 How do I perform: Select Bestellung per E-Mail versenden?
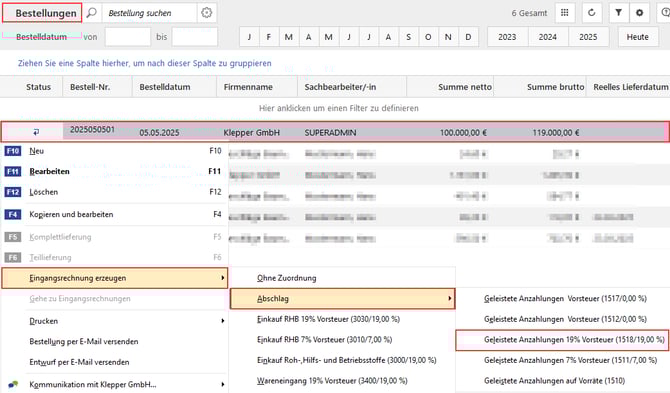(115, 341)
